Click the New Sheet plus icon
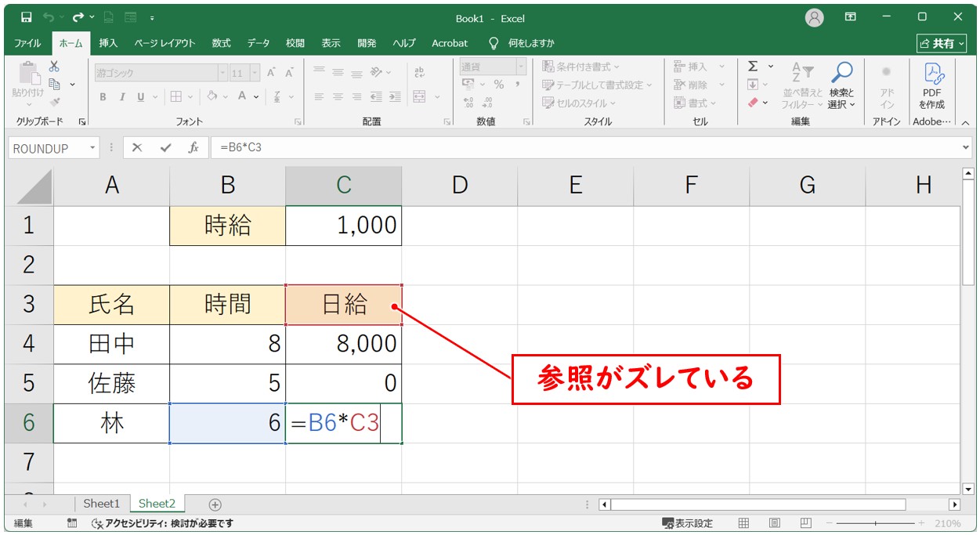Screen dimensions: 980x535 [x=215, y=504]
